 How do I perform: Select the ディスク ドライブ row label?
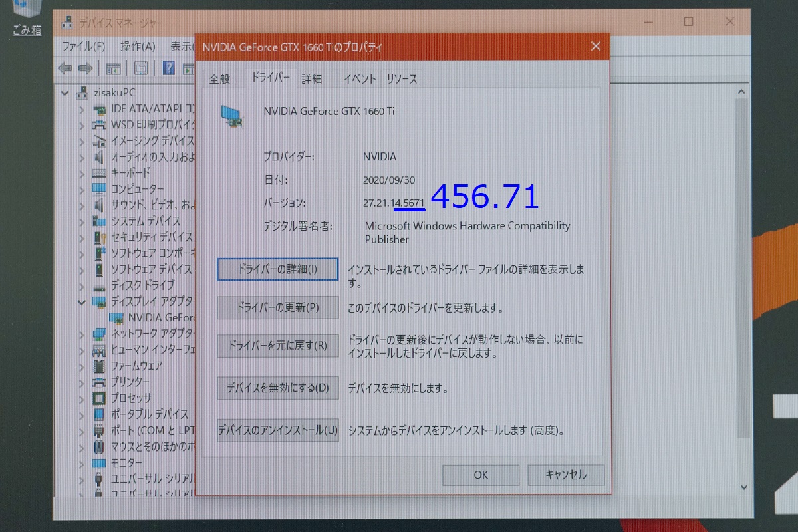click(x=142, y=285)
